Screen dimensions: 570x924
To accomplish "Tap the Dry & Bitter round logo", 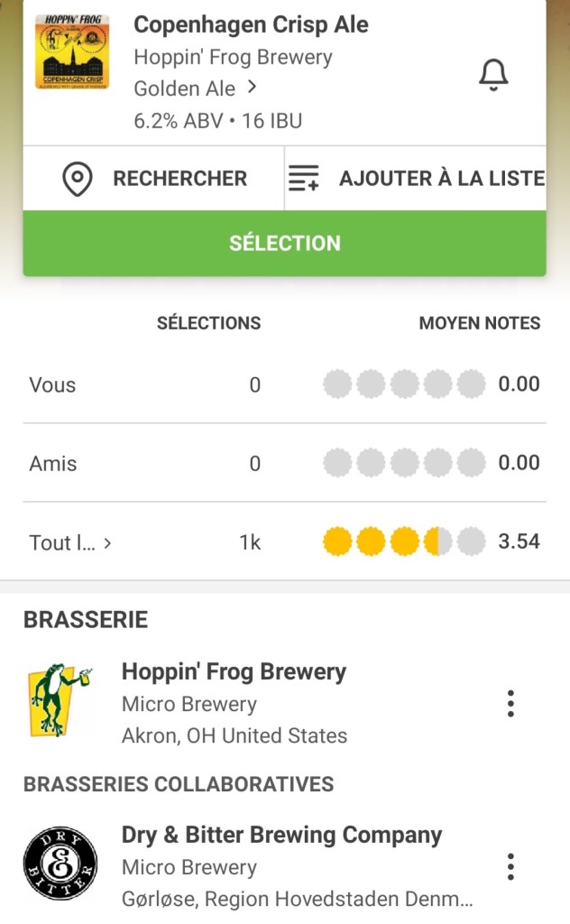I will pos(60,867).
